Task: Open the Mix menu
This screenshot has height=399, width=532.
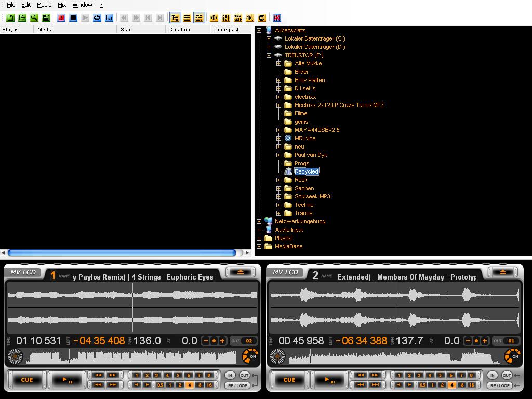Action: click(x=62, y=5)
